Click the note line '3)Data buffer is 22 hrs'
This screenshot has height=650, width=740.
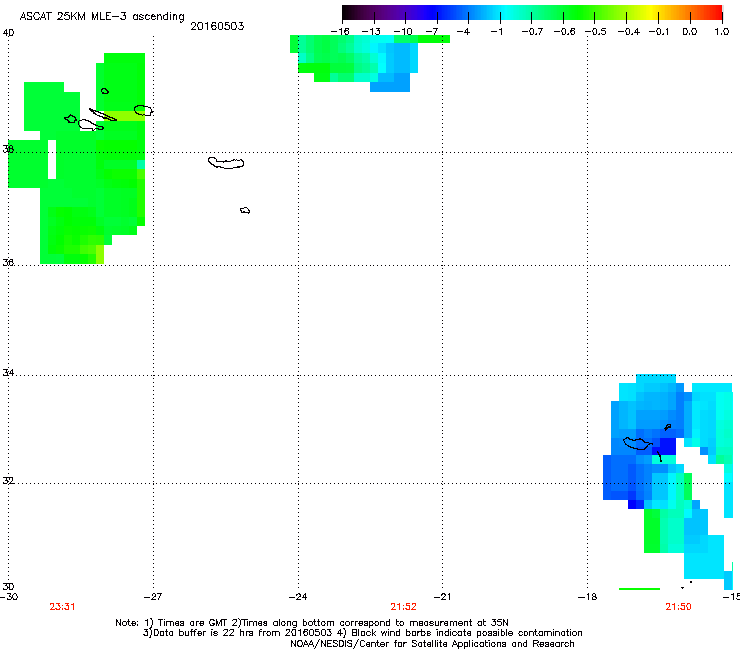point(362,633)
